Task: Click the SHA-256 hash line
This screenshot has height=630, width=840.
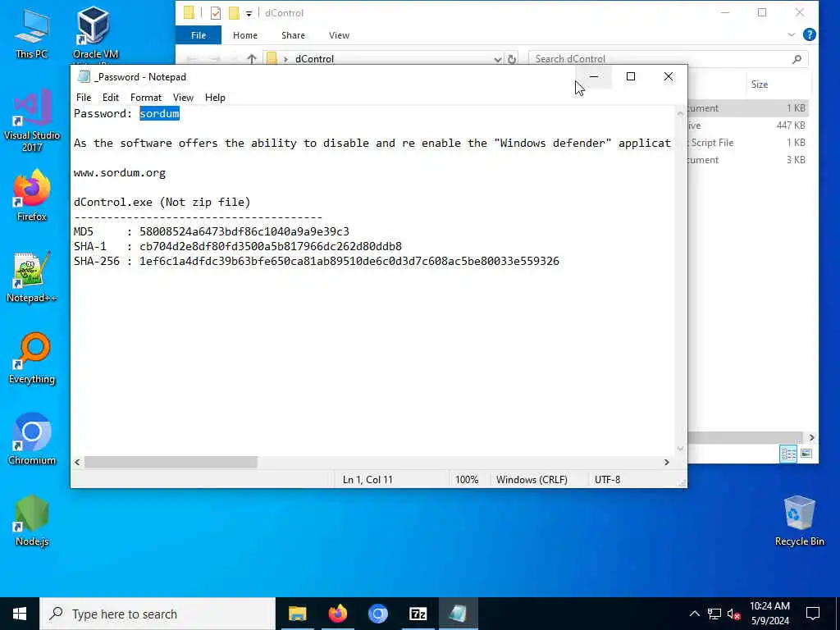Action: click(316, 261)
